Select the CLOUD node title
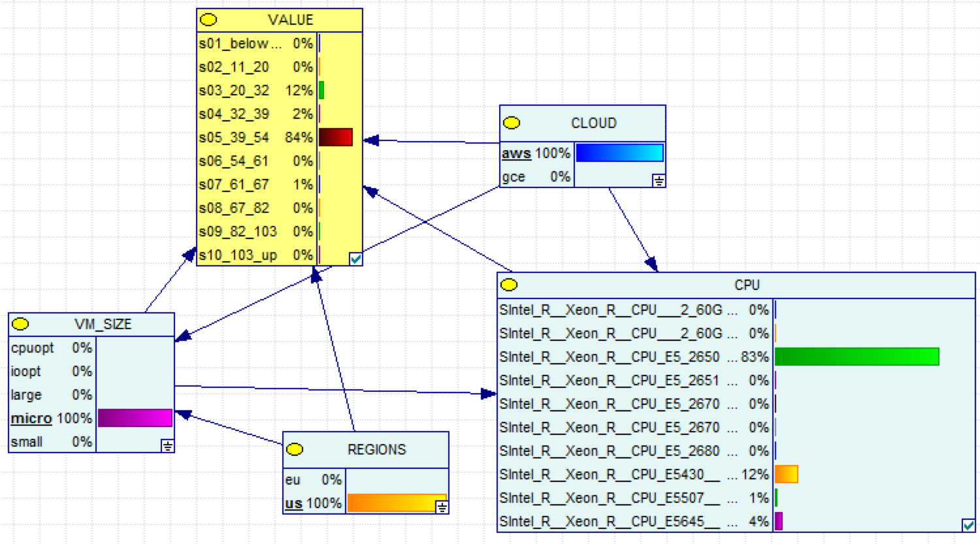980x544 pixels. click(593, 123)
